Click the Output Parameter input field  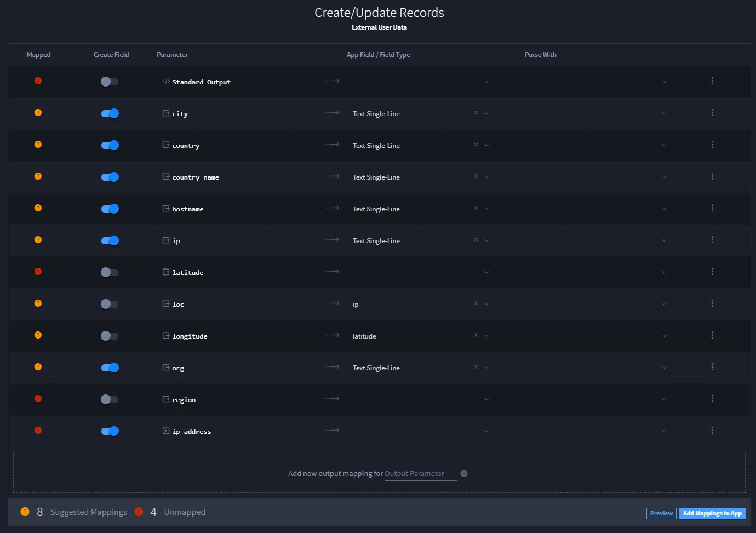[421, 474]
